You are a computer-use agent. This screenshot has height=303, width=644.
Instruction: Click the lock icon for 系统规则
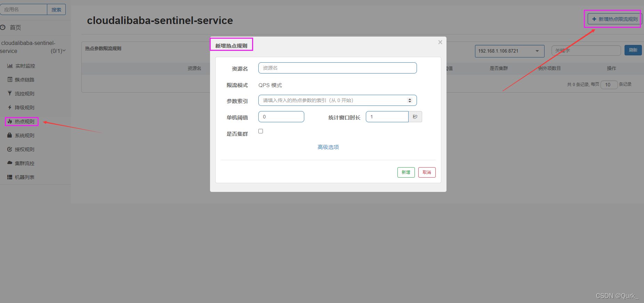[x=10, y=135]
